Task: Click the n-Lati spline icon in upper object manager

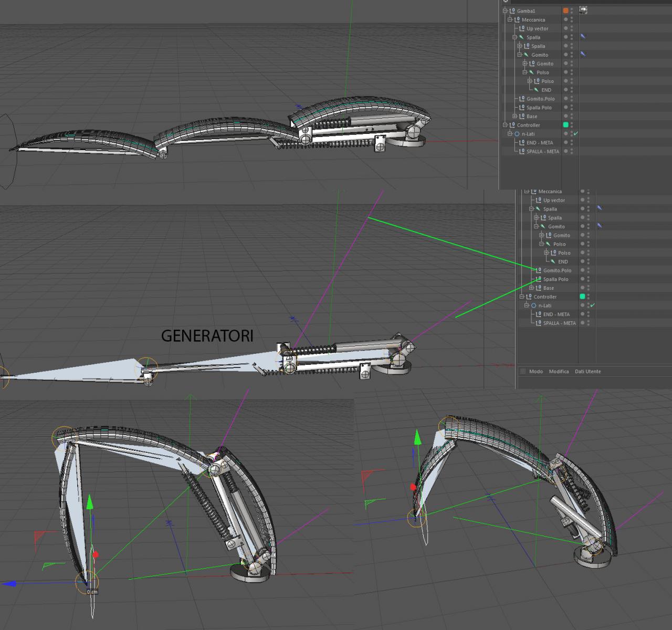Action: 517,134
